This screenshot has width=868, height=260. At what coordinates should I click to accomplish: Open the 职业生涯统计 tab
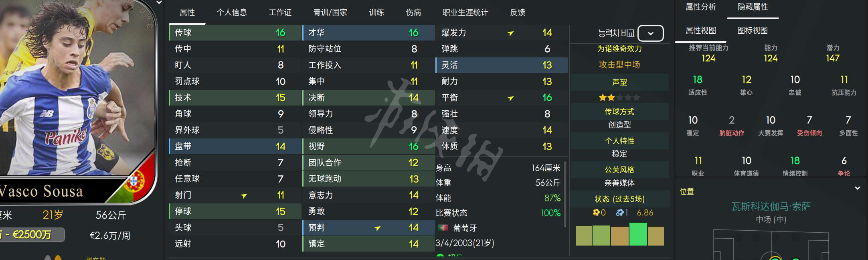coord(465,12)
